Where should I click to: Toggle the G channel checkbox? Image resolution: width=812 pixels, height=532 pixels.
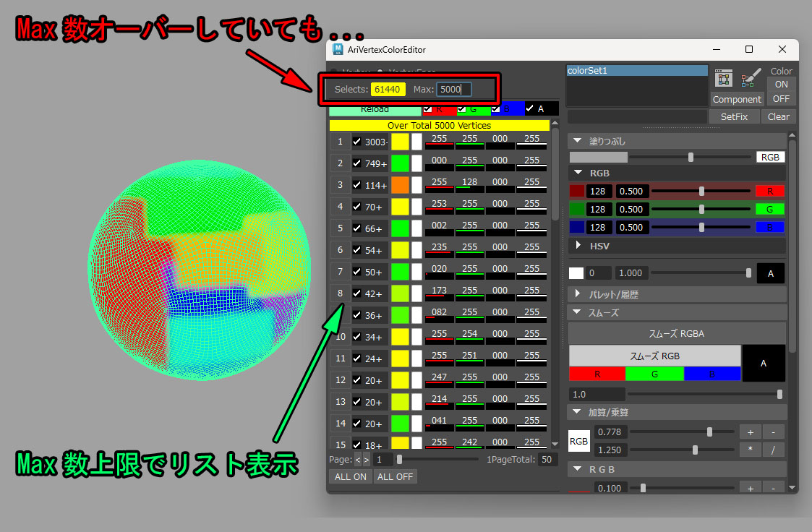pos(462,109)
